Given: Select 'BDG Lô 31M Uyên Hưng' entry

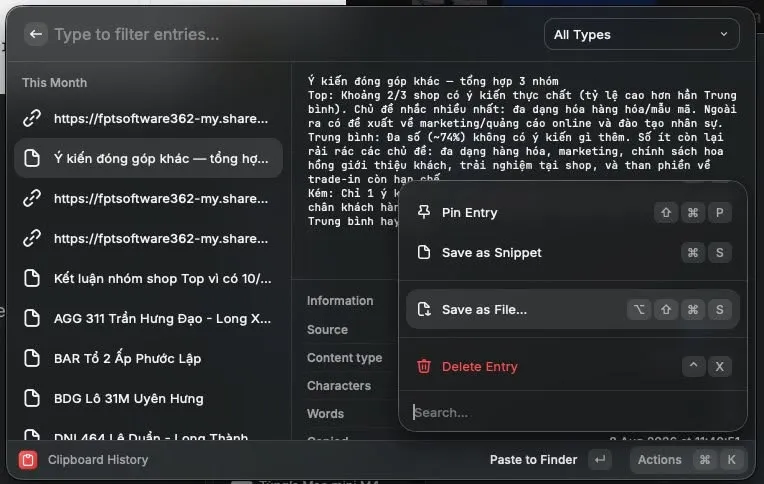Looking at the screenshot, I should pos(149,398).
